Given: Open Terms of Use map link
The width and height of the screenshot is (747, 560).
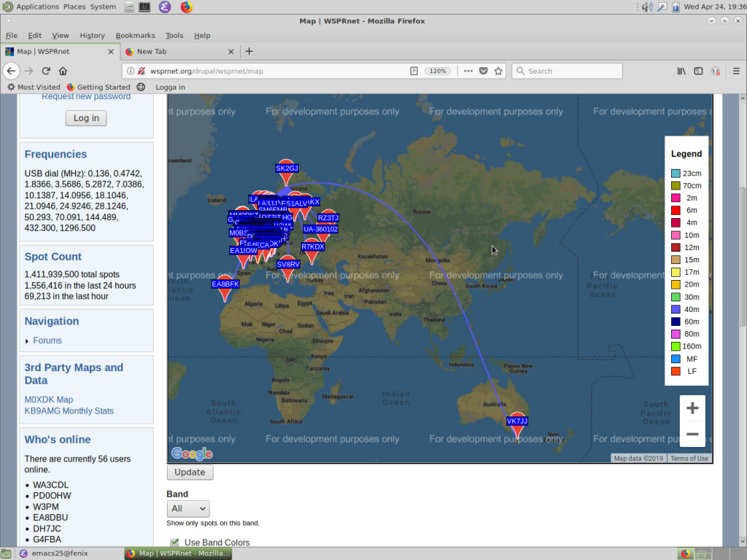Looking at the screenshot, I should coord(689,458).
